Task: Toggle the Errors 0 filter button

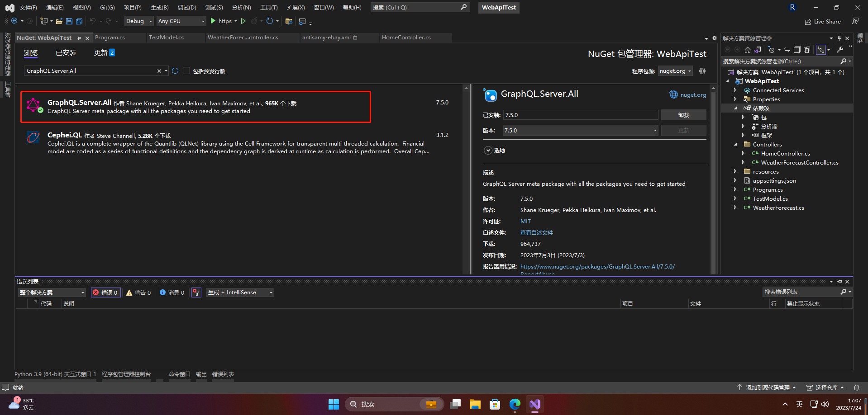Action: coord(105,292)
